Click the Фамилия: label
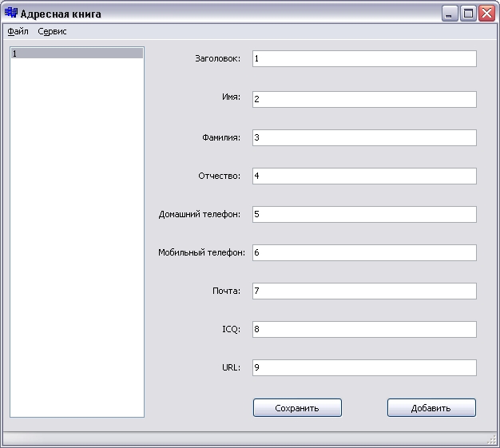The height and width of the screenshot is (448, 500). point(221,137)
